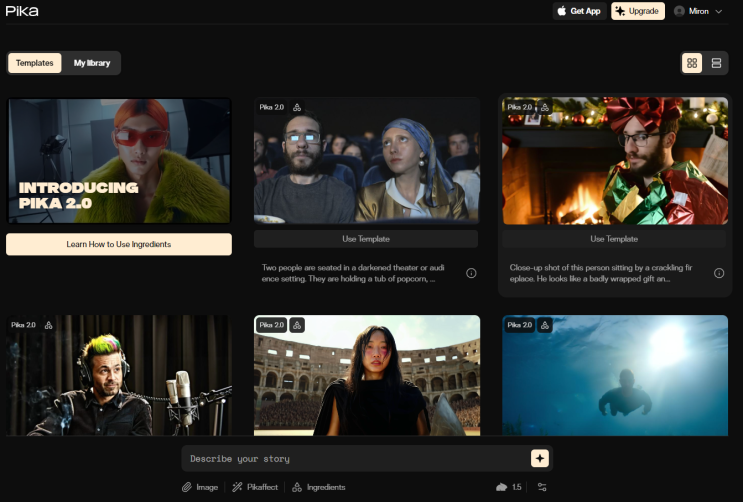Open the Miron account dropdown
Viewport: 743px width, 502px height.
(x=698, y=11)
